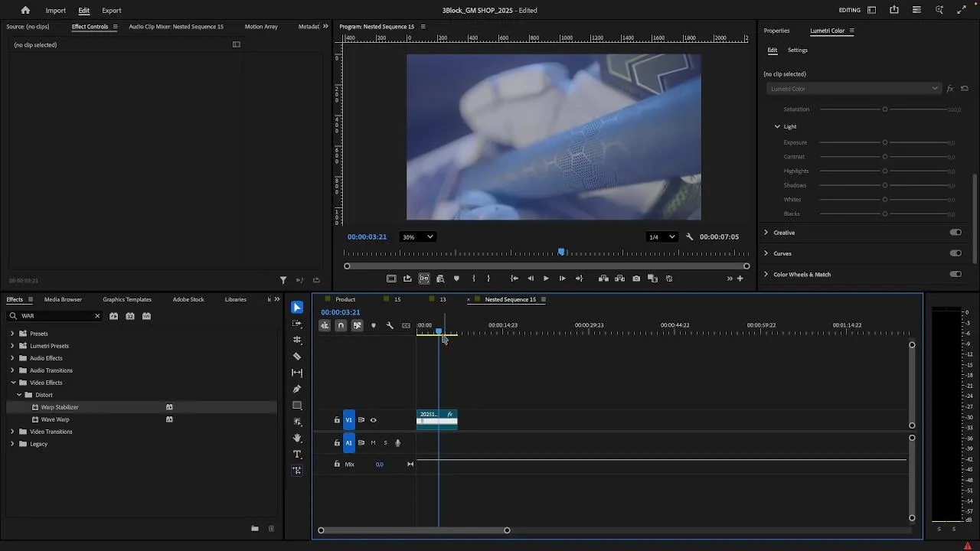This screenshot has width=980, height=551.
Task: Open the Workspaces icon in top bar
Action: 871,10
